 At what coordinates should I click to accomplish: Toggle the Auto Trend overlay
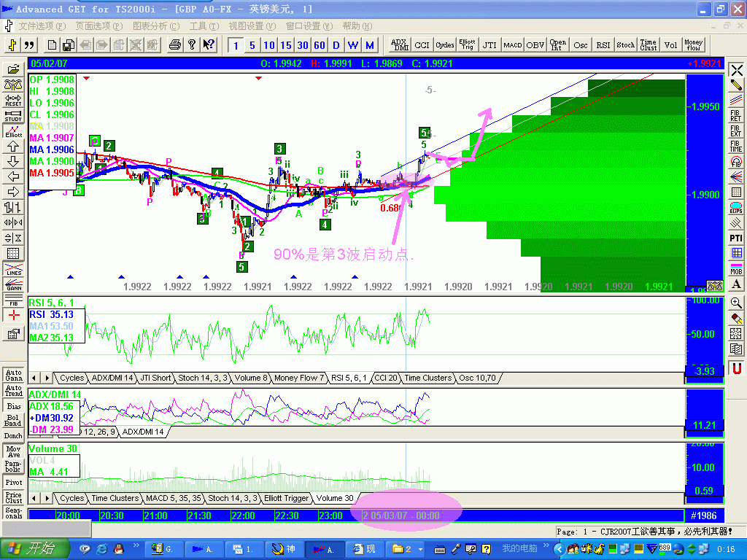point(13,391)
